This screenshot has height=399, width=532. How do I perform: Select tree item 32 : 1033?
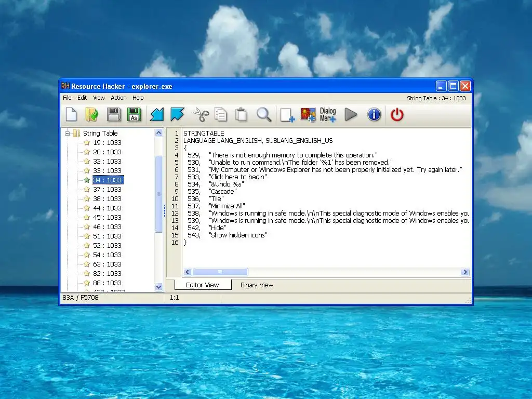point(107,161)
